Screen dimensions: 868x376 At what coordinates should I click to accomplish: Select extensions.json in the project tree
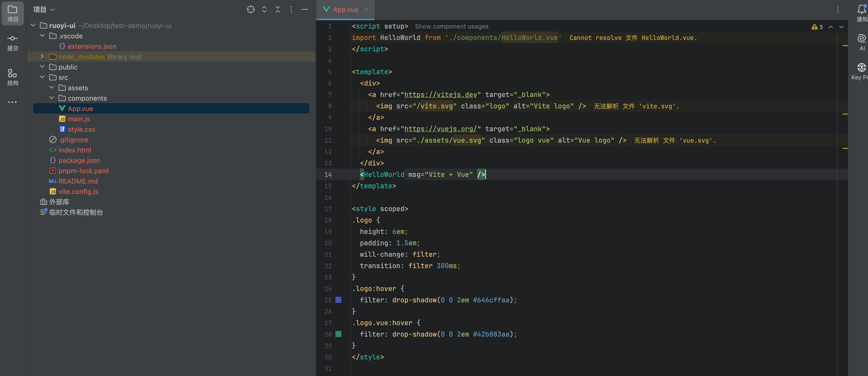tap(88, 46)
